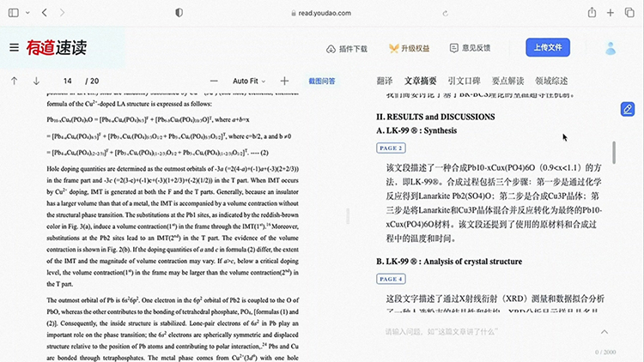This screenshot has width=644, height=362.
Task: Click the 上传文件 upload button
Action: coord(548,48)
